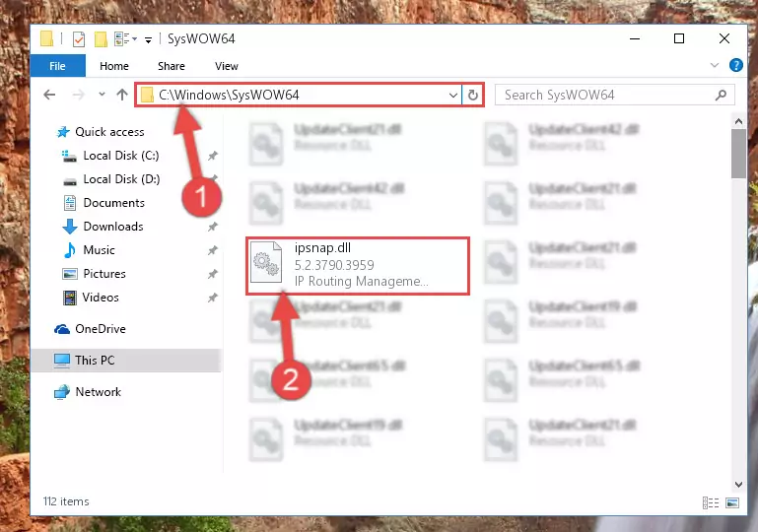Switch to the Details view layout icon
This screenshot has width=758, height=532.
(710, 502)
